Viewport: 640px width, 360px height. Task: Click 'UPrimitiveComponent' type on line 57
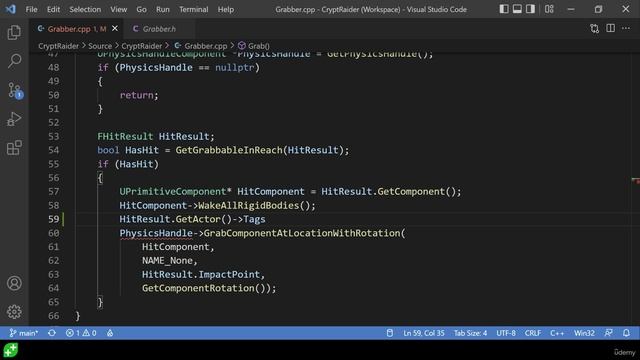pos(173,191)
